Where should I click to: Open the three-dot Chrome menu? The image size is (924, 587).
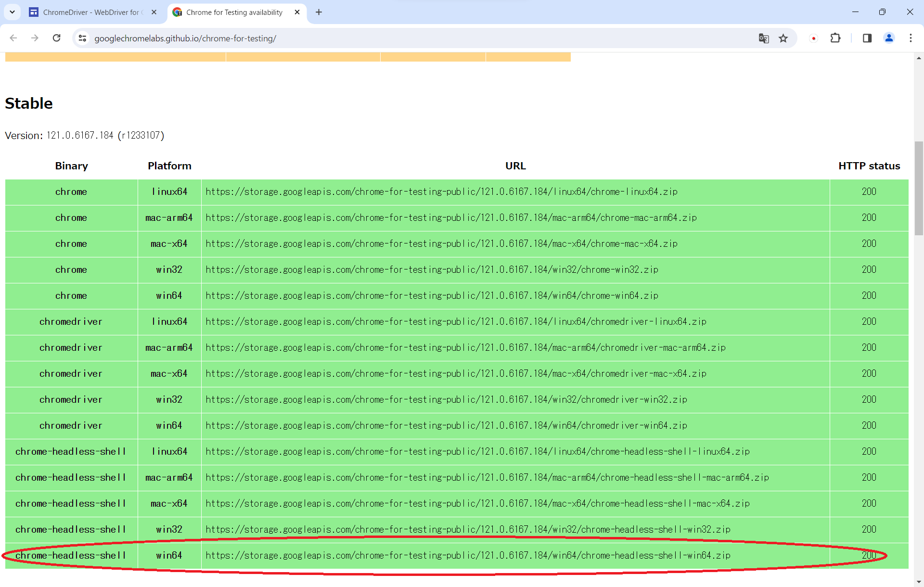click(910, 38)
